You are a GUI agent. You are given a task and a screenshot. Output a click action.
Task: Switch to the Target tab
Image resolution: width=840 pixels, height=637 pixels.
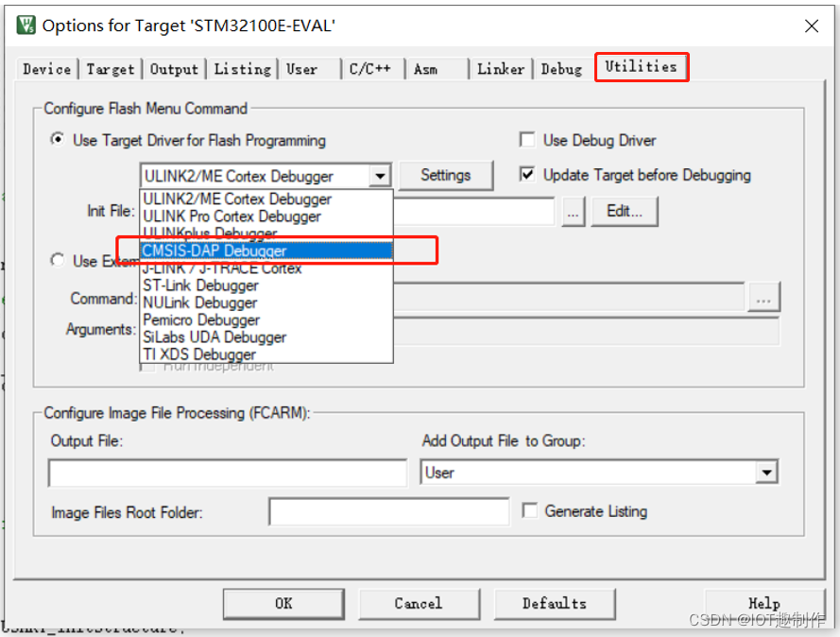111,69
